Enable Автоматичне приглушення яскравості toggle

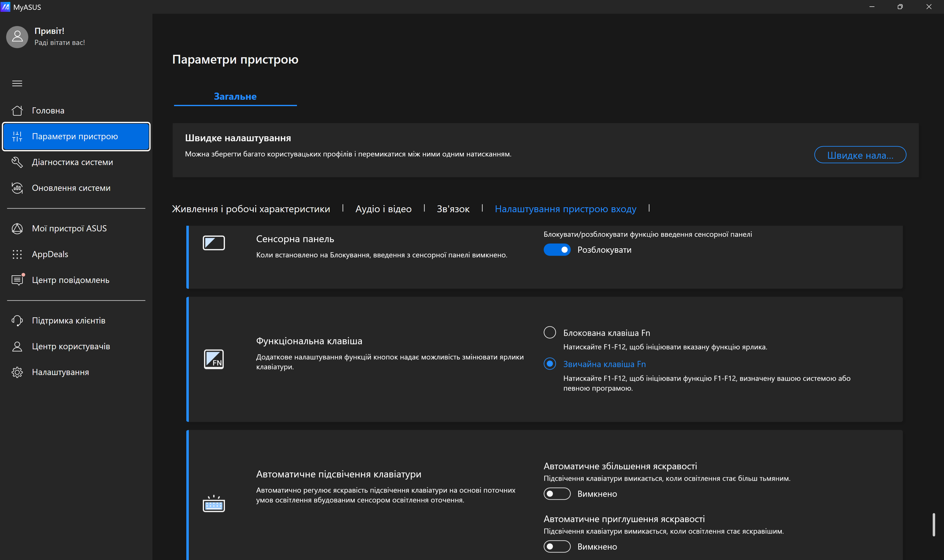click(x=557, y=546)
